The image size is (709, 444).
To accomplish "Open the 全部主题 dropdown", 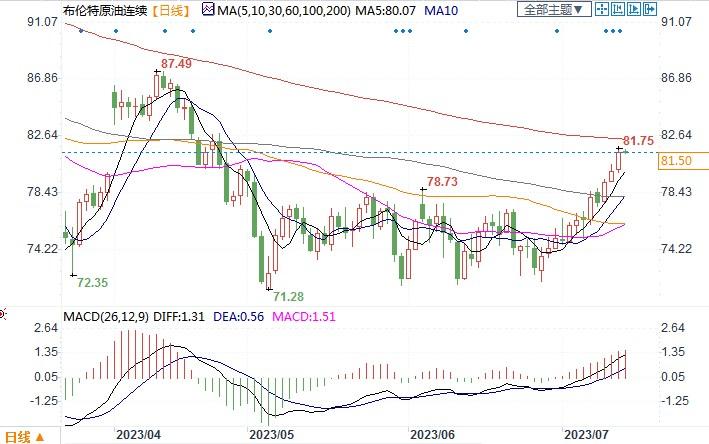I will click(x=554, y=9).
